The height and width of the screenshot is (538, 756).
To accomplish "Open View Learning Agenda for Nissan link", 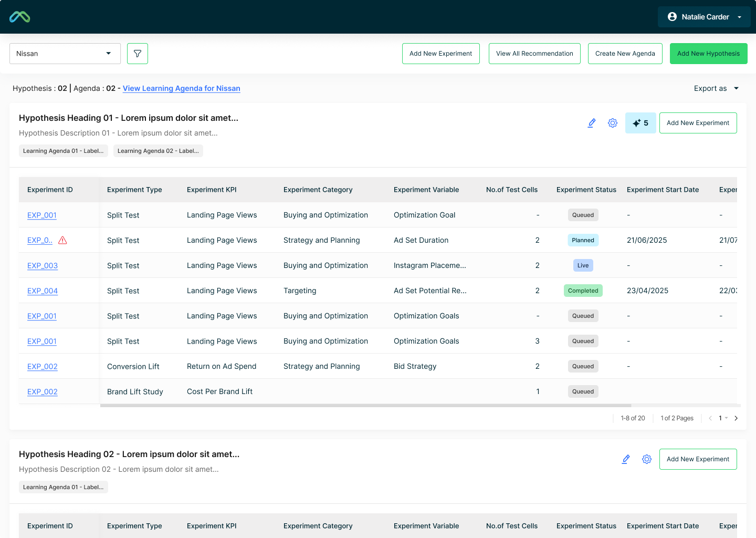I will 181,88.
